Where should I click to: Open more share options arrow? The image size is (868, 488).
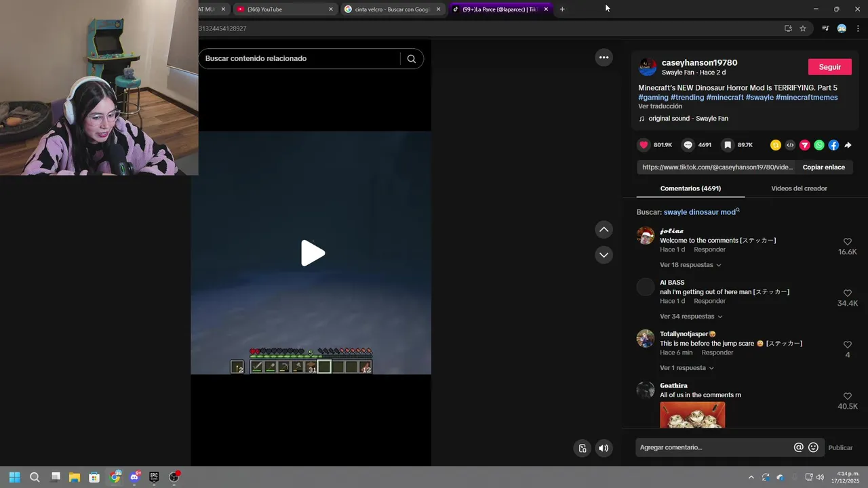pyautogui.click(x=848, y=145)
